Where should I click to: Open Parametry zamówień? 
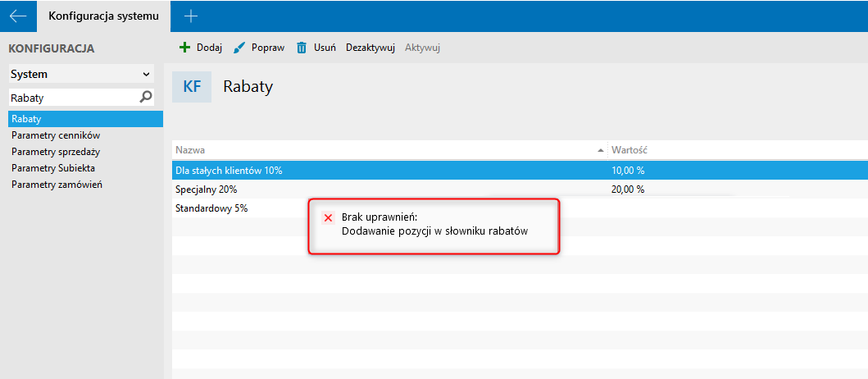tap(57, 185)
